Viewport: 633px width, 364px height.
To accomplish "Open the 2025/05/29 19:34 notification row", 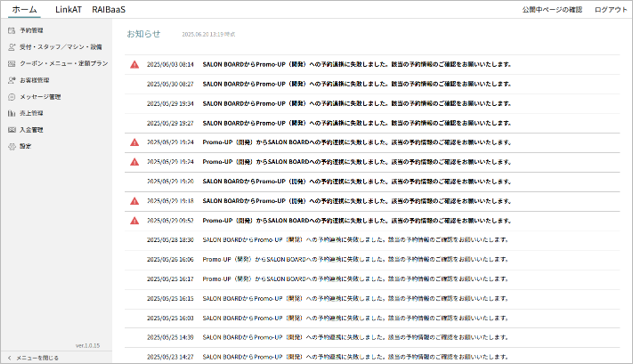I will pyautogui.click(x=372, y=104).
